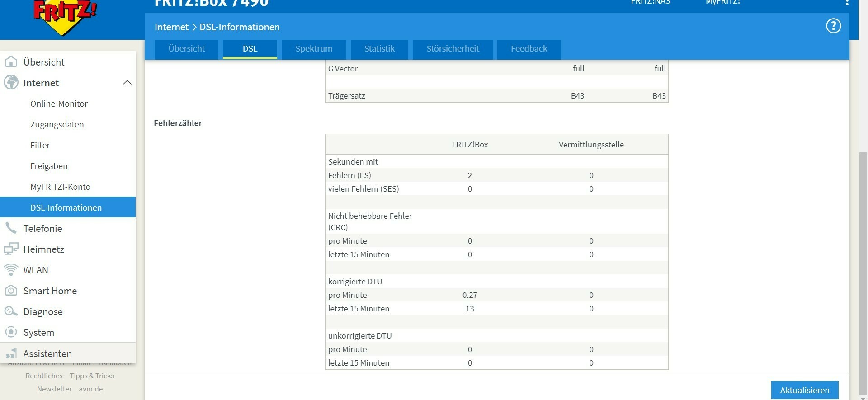This screenshot has width=868, height=400.
Task: Click the Fehlern (ES) row label
Action: click(x=349, y=175)
